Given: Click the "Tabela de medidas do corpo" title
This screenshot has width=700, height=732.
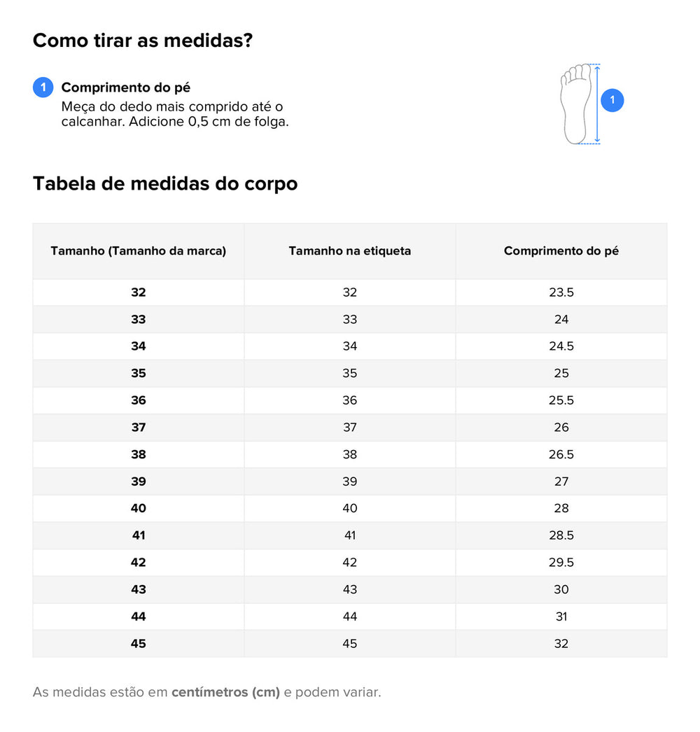Looking at the screenshot, I should 165,183.
